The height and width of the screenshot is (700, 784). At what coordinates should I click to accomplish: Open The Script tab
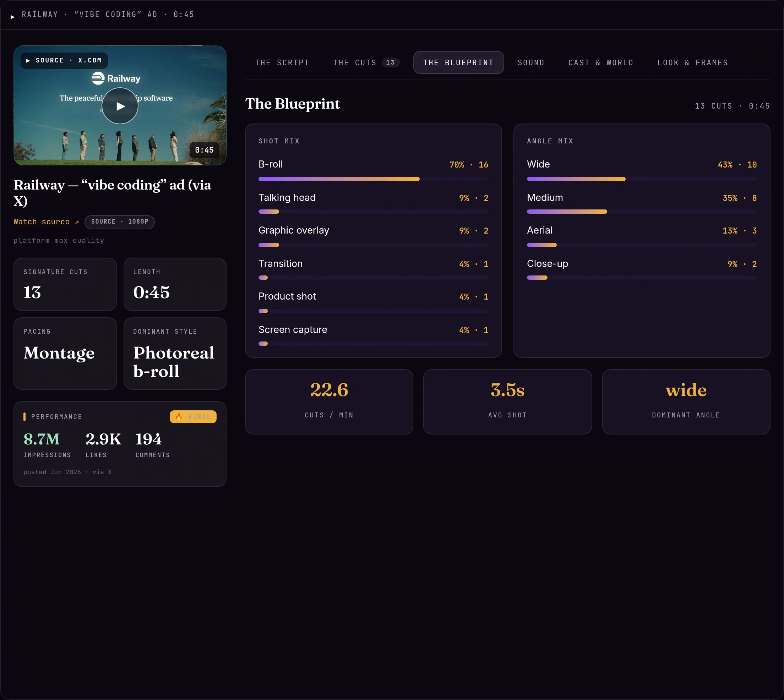pyautogui.click(x=282, y=62)
